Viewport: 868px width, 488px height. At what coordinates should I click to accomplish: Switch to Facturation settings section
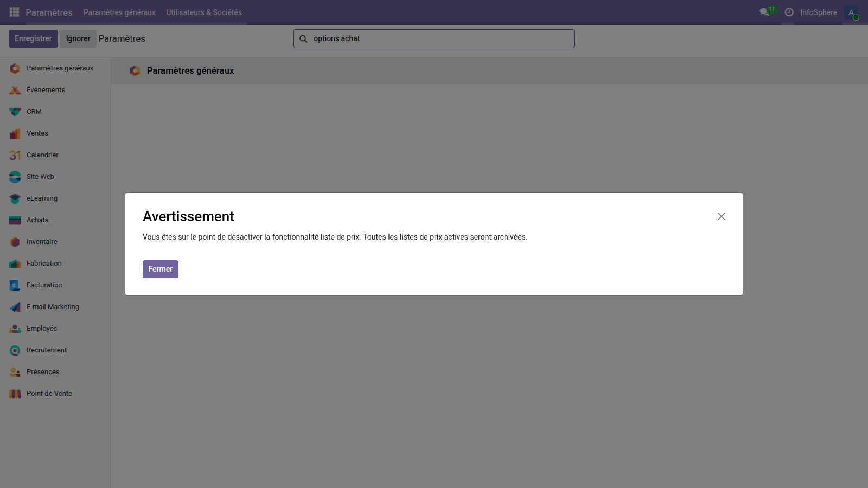click(x=44, y=285)
